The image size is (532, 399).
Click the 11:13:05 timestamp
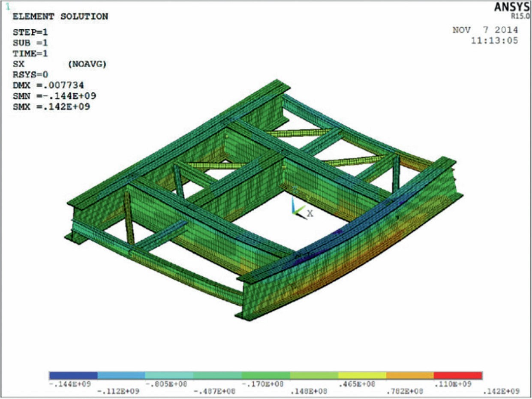tap(494, 41)
